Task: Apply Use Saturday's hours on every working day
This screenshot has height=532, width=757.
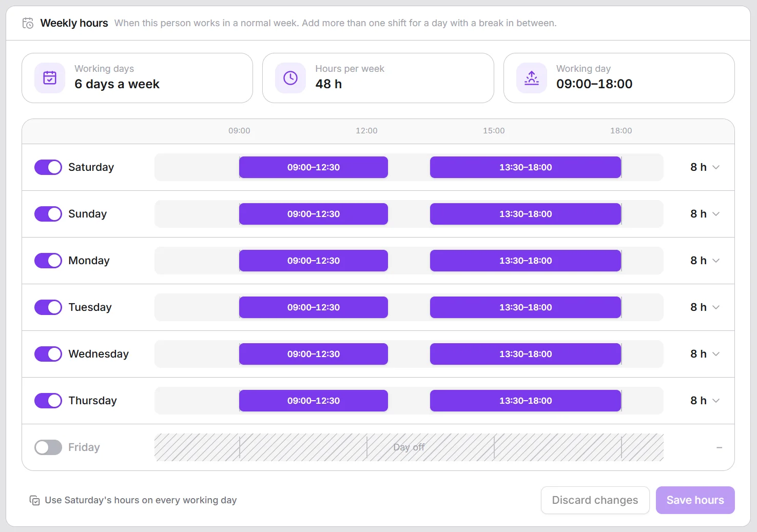Action: click(x=133, y=500)
